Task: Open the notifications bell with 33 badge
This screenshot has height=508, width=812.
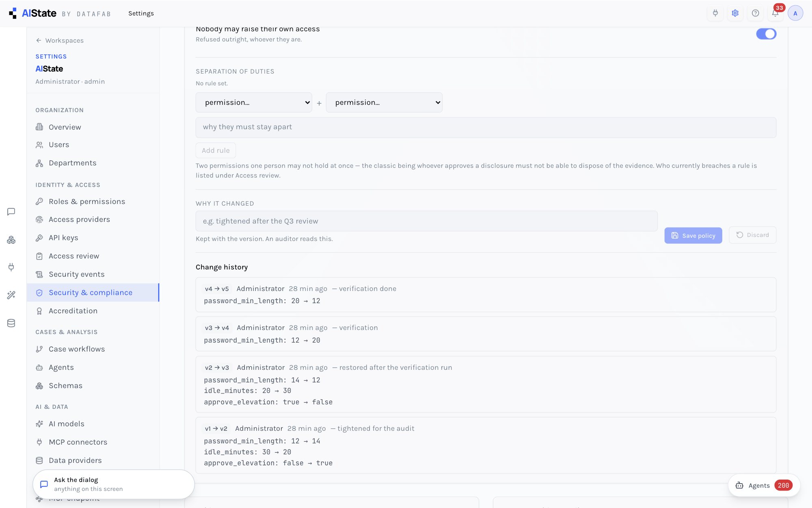Action: (x=775, y=13)
